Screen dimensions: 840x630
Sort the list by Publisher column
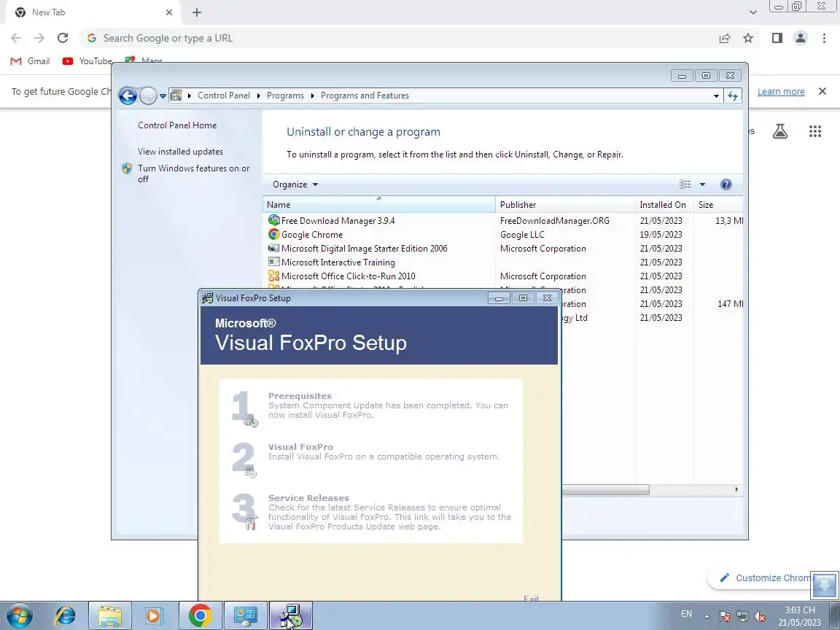(x=565, y=205)
